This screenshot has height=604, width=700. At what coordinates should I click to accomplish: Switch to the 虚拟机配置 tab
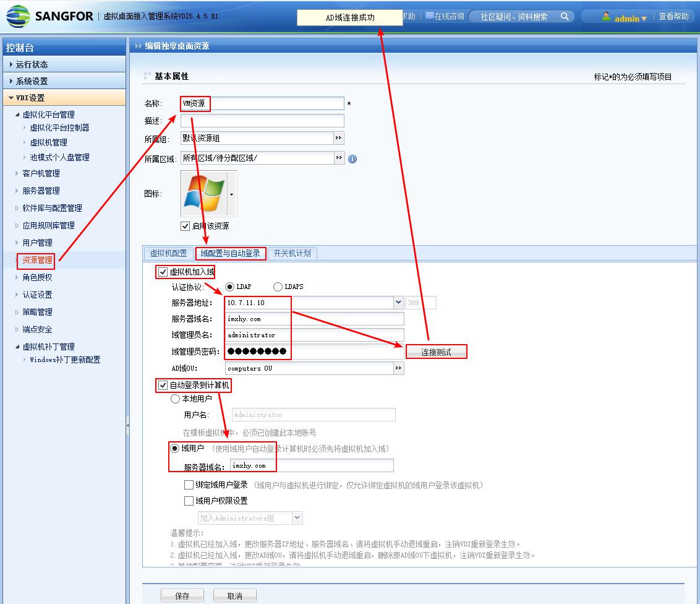click(x=168, y=253)
